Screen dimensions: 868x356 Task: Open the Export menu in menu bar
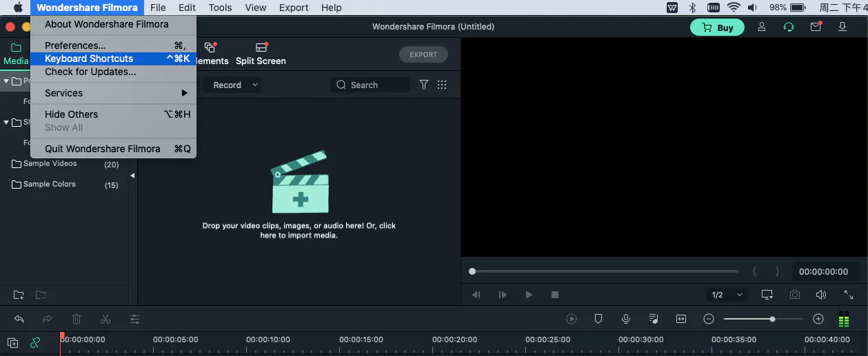pyautogui.click(x=294, y=8)
